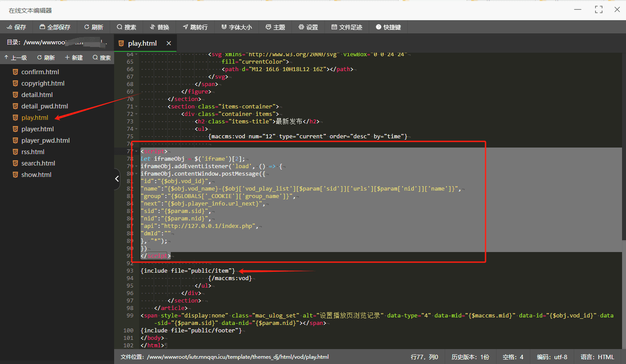The image size is (626, 364).
Task: Fold code at line 64
Action: click(137, 54)
